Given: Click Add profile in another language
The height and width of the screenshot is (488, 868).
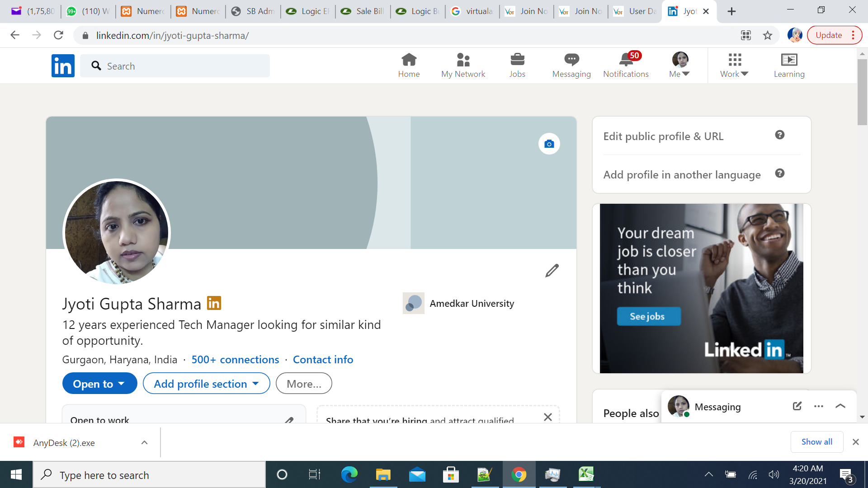Looking at the screenshot, I should pyautogui.click(x=682, y=174).
